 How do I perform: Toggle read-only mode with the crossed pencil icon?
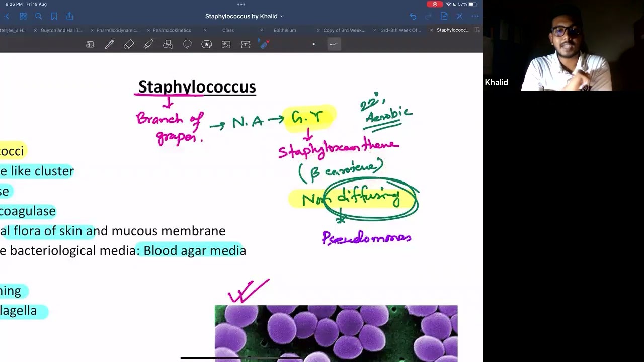click(x=459, y=16)
